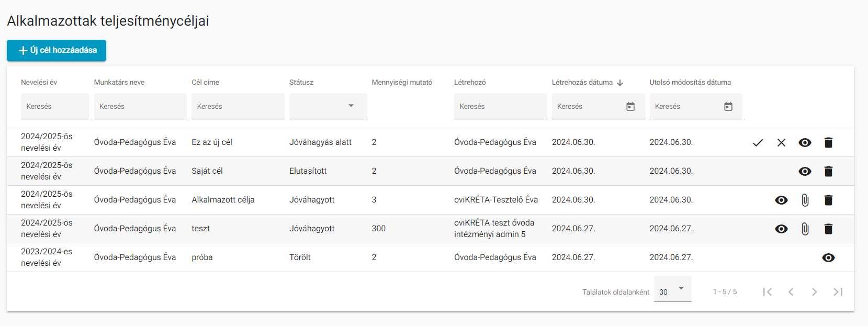The height and width of the screenshot is (326, 868).
Task: View details of 'teszt' row
Action: [x=781, y=229]
